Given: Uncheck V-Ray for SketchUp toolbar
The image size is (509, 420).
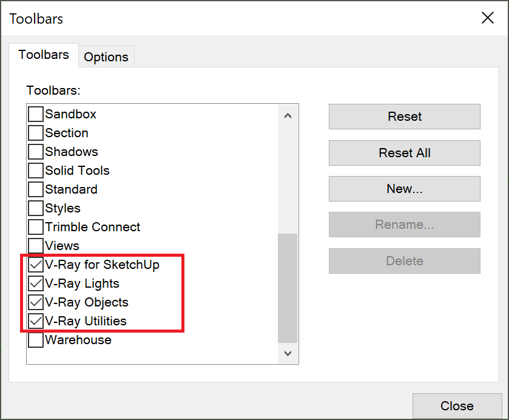Looking at the screenshot, I should (x=36, y=265).
